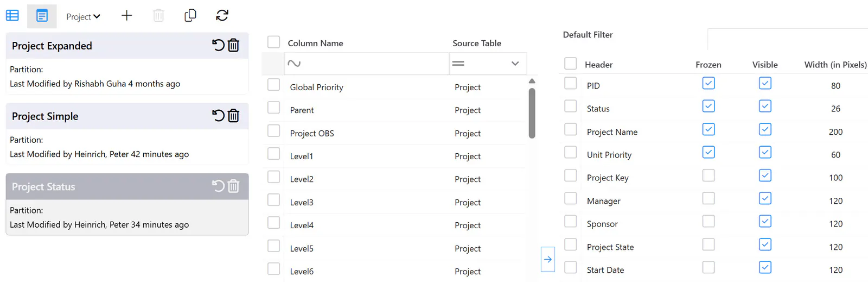Select the Start Date row checkbox
This screenshot has height=282, width=868.
(571, 267)
